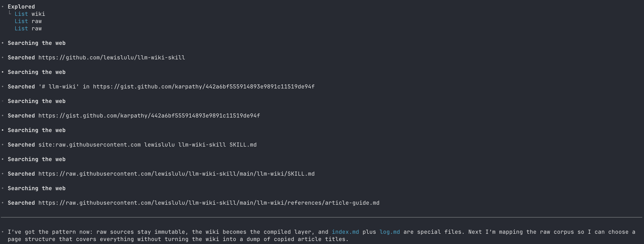Open the log.md link
Image resolution: width=644 pixels, height=244 pixels.
(x=390, y=232)
